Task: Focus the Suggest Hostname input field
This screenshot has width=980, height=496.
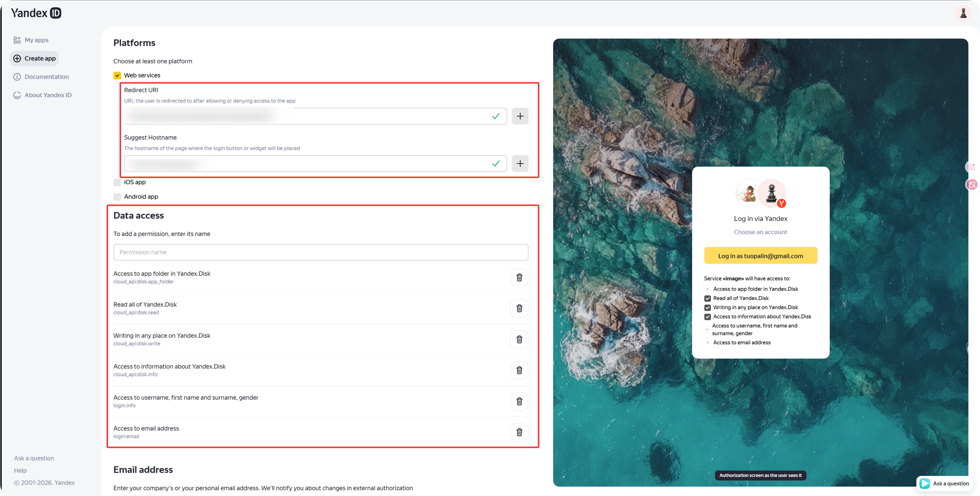Action: tap(315, 164)
